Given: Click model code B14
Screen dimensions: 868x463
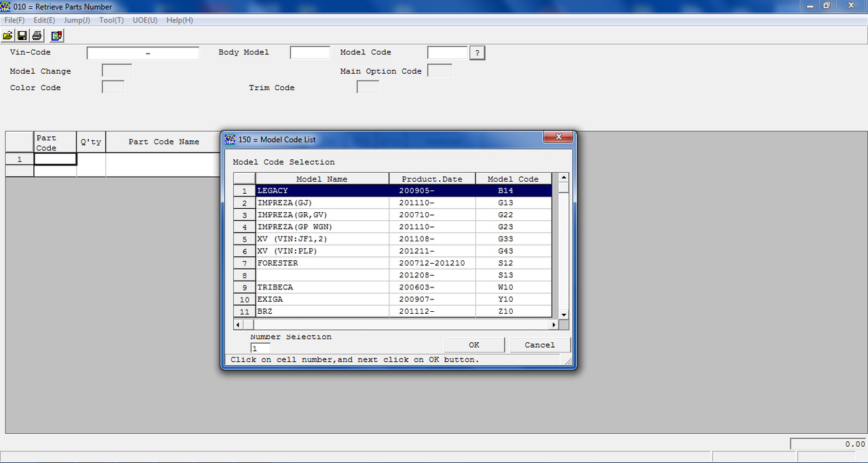Looking at the screenshot, I should (x=505, y=190).
